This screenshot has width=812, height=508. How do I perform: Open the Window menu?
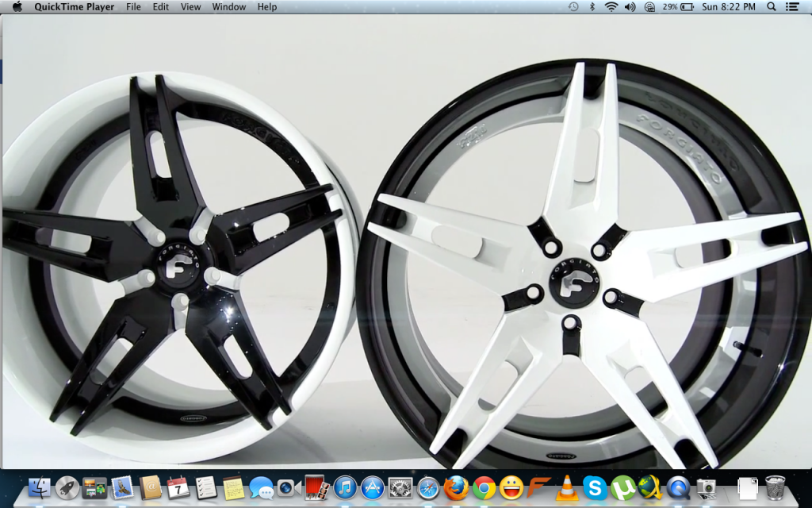pyautogui.click(x=229, y=6)
